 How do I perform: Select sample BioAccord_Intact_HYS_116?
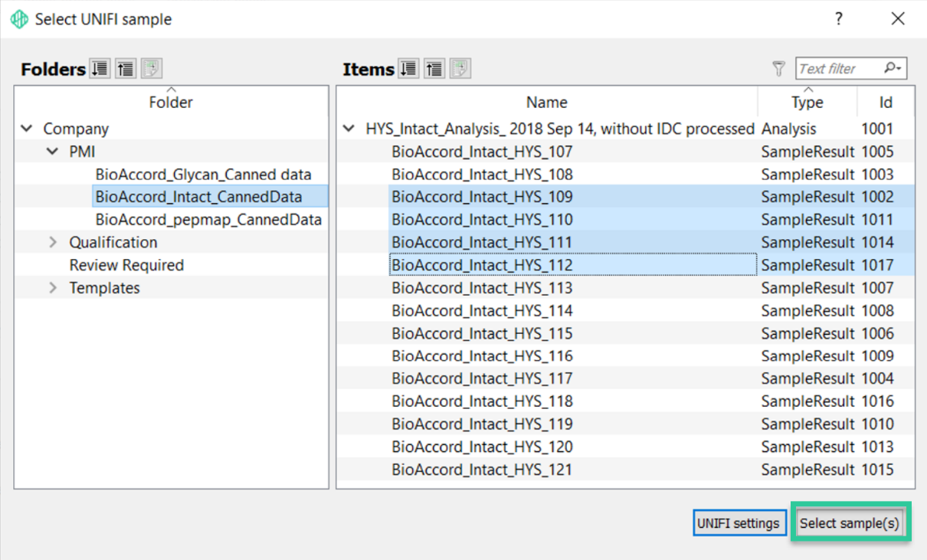pos(482,355)
